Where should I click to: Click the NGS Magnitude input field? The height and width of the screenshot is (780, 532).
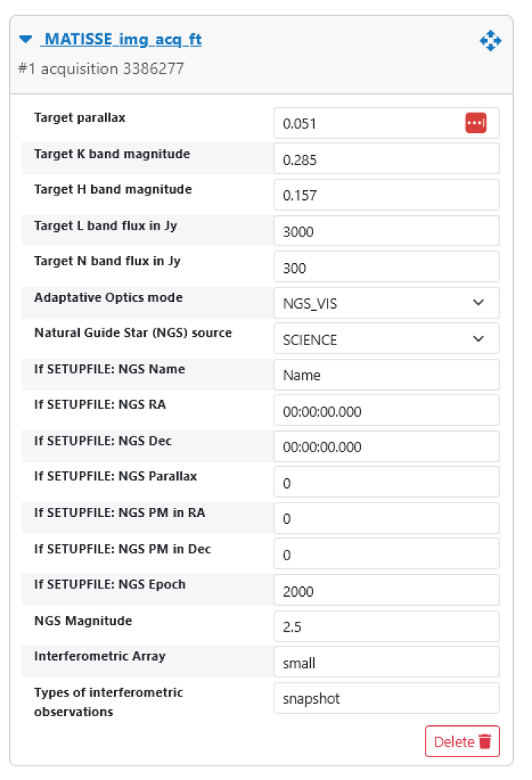(x=386, y=626)
